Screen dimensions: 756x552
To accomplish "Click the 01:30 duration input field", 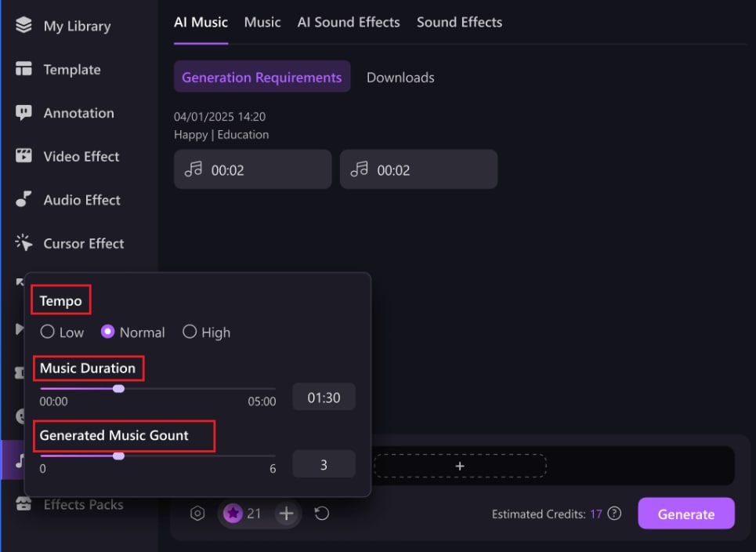I will 324,397.
